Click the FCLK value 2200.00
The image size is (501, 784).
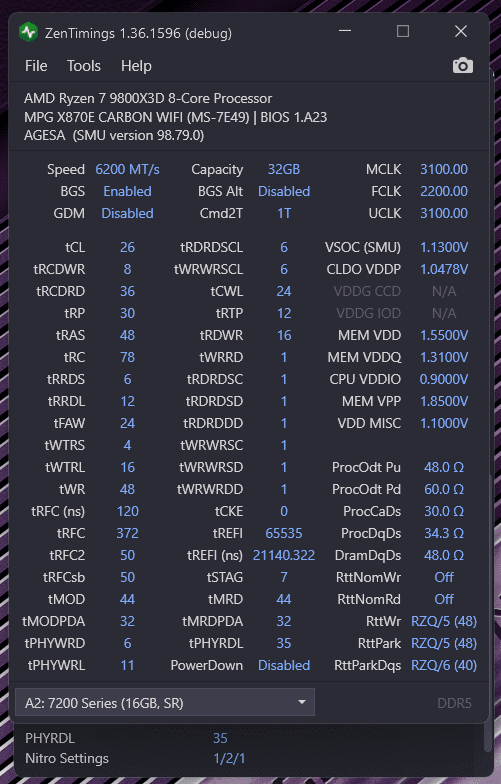tap(444, 192)
